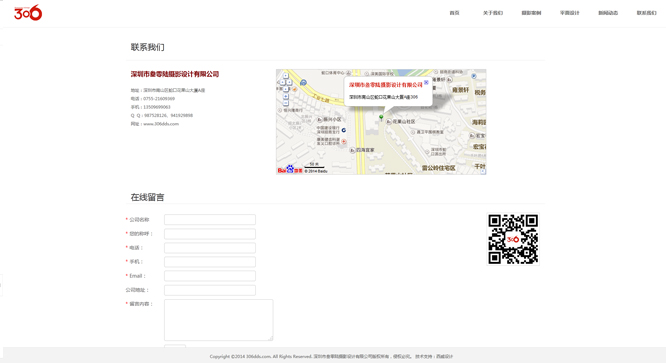Open the 关于我们 navigation item
Image resolution: width=666 pixels, height=363 pixels.
point(493,13)
